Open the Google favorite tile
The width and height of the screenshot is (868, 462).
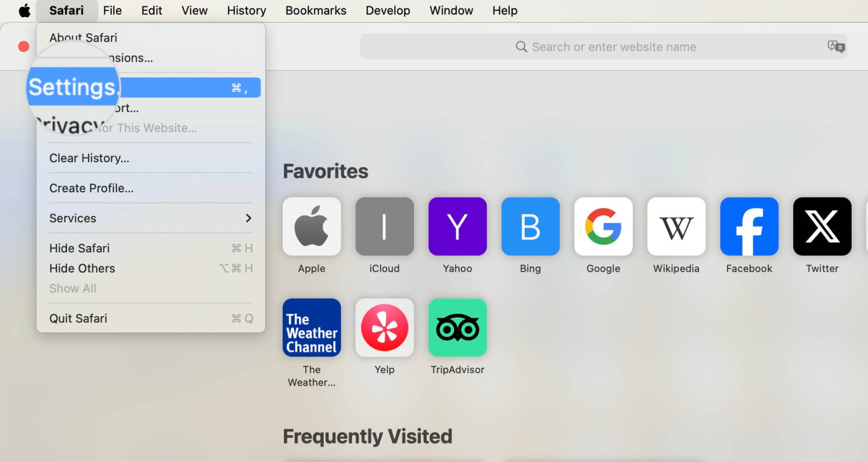click(603, 227)
